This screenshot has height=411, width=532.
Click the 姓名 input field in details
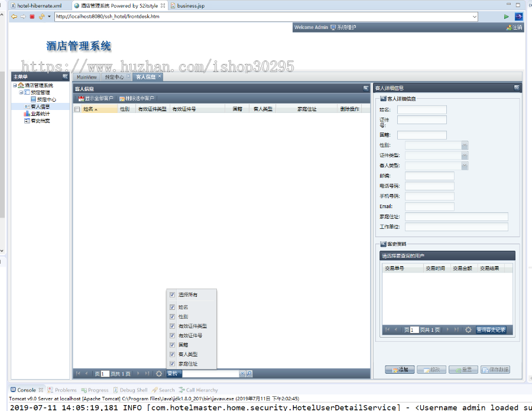421,109
